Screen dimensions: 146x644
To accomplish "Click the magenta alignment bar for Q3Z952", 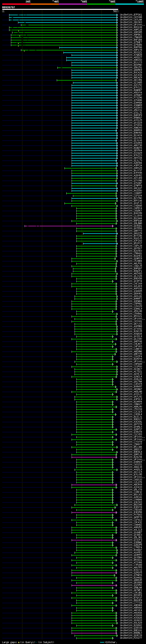I will [x=94, y=585].
